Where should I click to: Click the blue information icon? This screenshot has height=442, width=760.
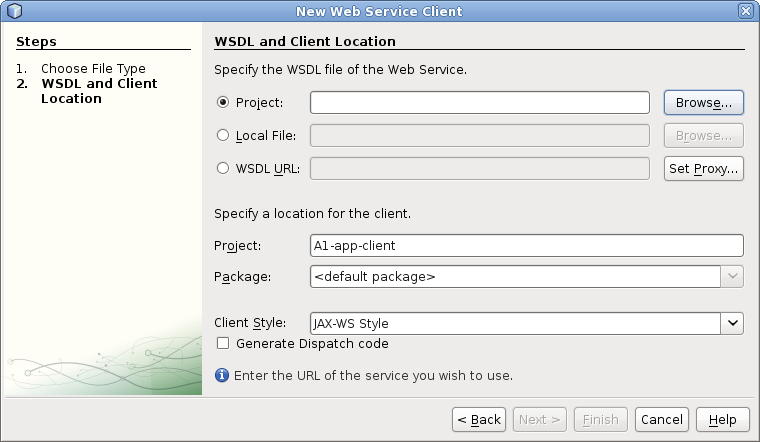tap(222, 376)
